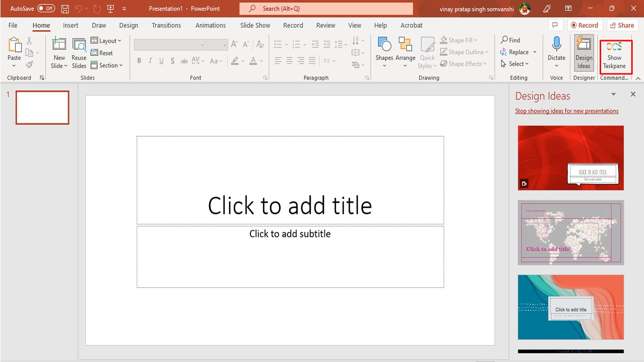Click the Save icon in title bar

coord(65,8)
